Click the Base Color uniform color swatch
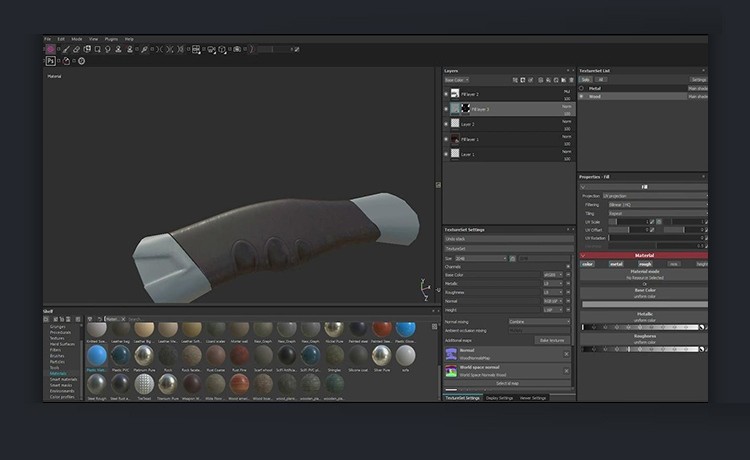 pos(644,304)
